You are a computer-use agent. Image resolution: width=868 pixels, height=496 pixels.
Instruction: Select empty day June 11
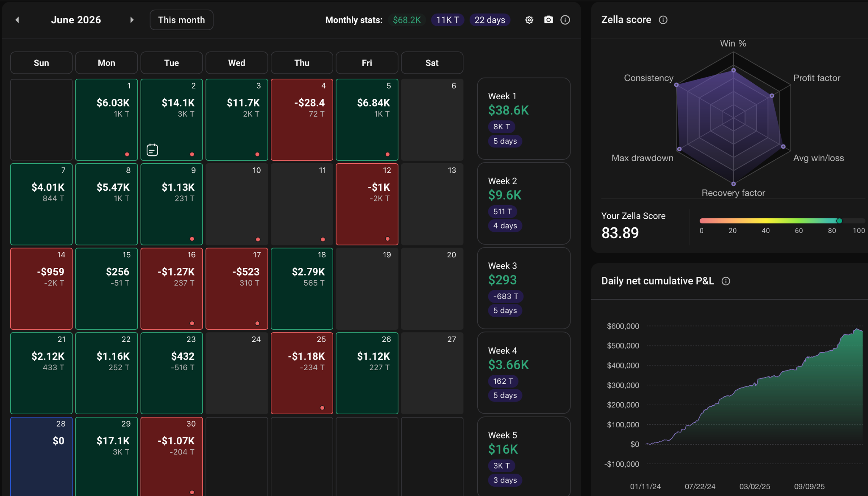click(x=302, y=204)
